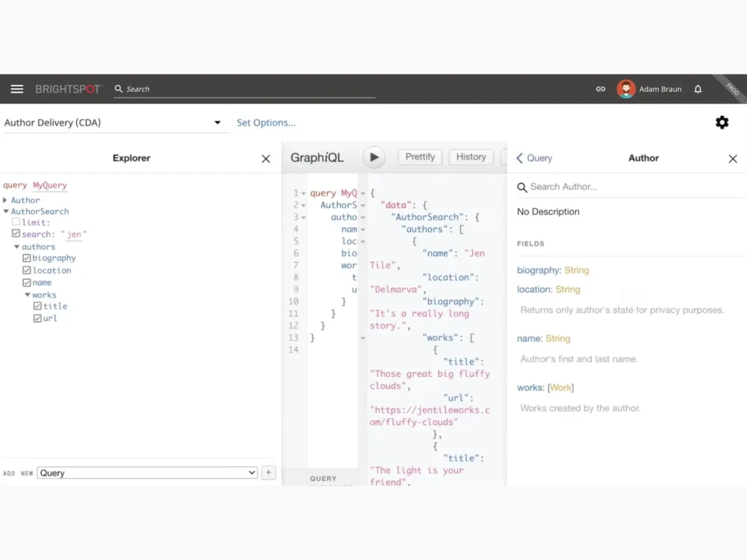The image size is (747, 560).
Task: Uncheck the biography field checkbox
Action: click(27, 258)
